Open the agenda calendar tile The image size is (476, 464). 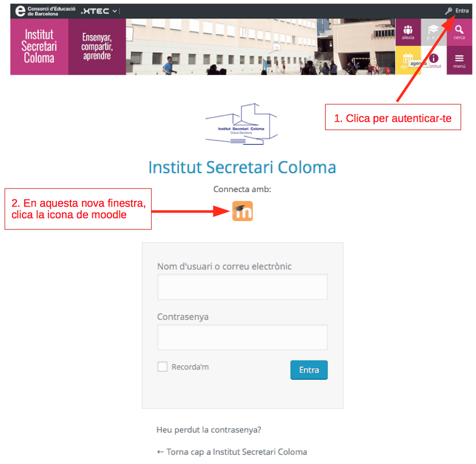click(408, 60)
